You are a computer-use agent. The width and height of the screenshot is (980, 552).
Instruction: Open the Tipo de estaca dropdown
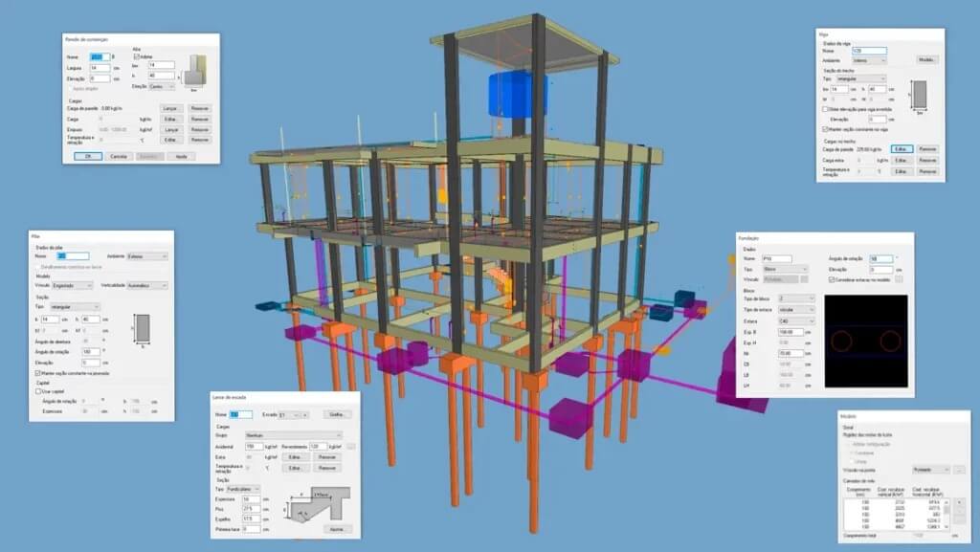[x=797, y=310]
